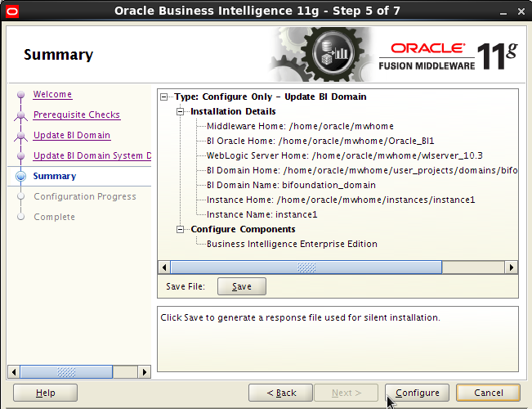Click the gear banner graphic
Screen dimensions: 532x409
coord(322,54)
